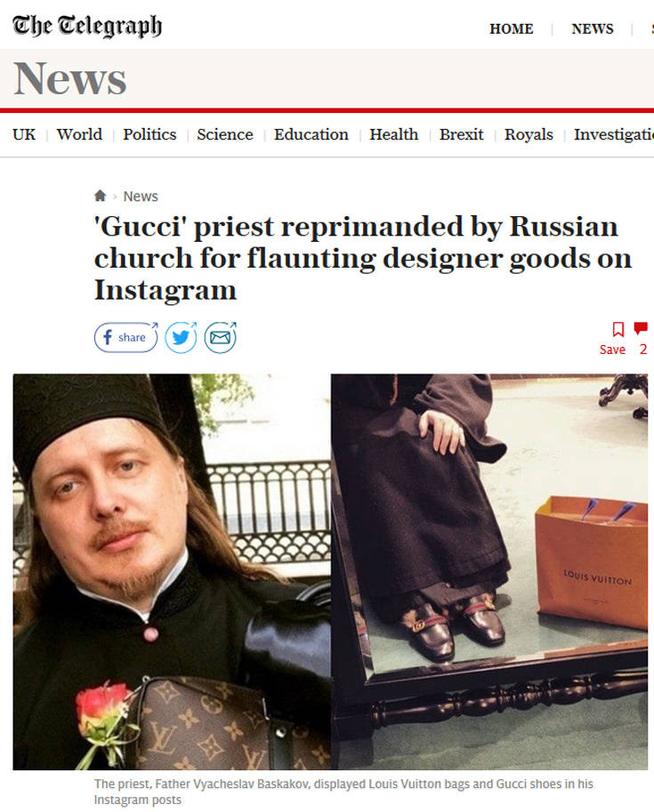Go to Education section
This screenshot has width=654, height=812.
click(x=311, y=134)
